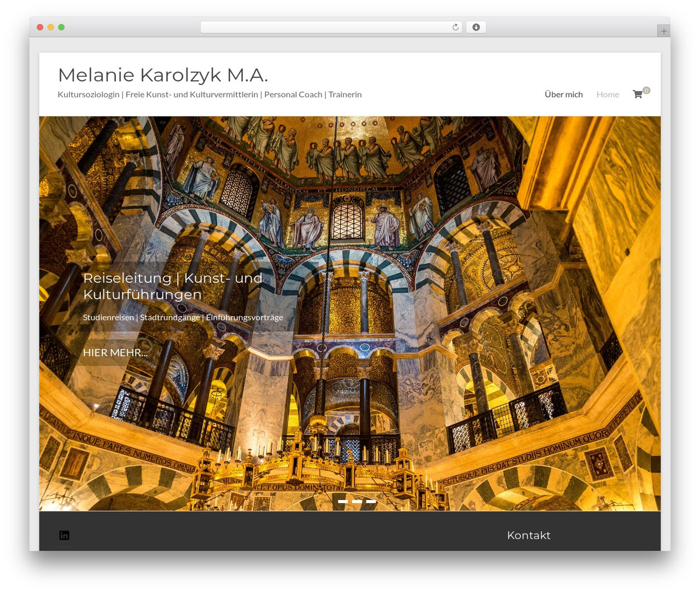Open the Über mich menu item
The width and height of the screenshot is (700, 593).
point(564,94)
